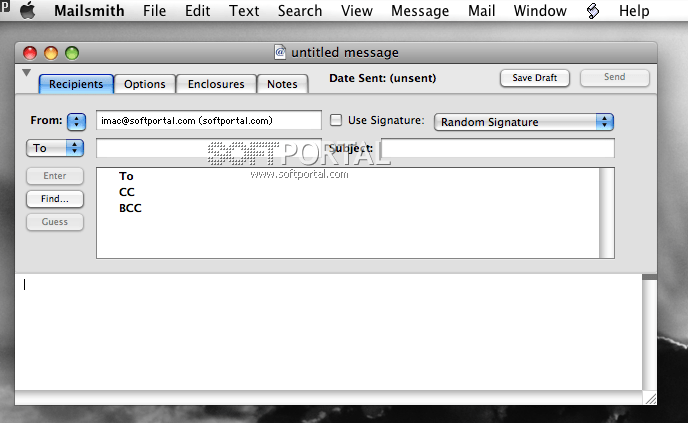Open the Edit menu
This screenshot has height=423, width=688.
tap(197, 11)
